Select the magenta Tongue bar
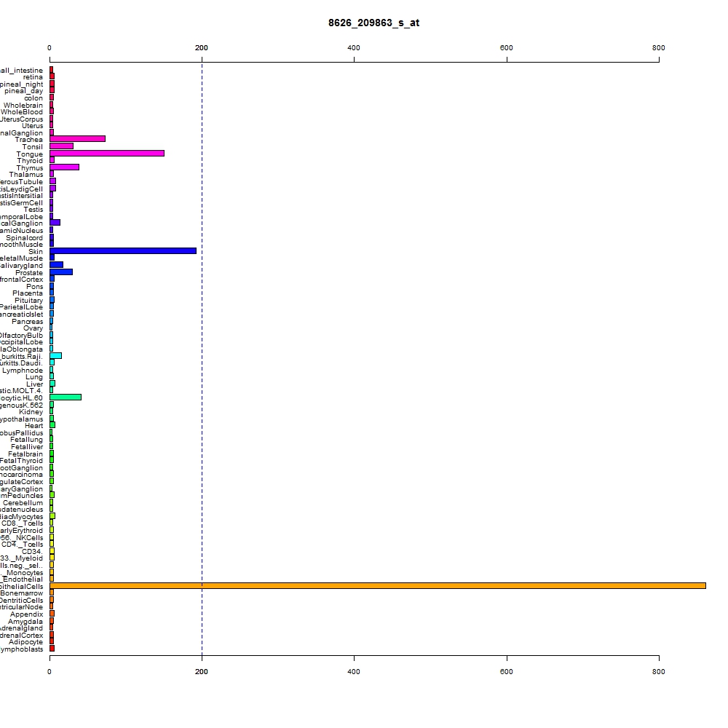The image size is (728, 728). click(x=107, y=153)
